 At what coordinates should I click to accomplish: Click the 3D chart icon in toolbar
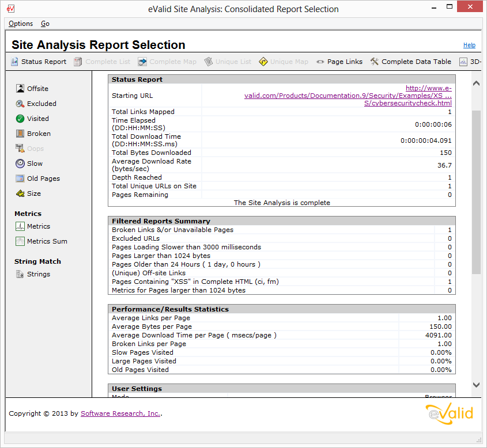click(x=463, y=62)
